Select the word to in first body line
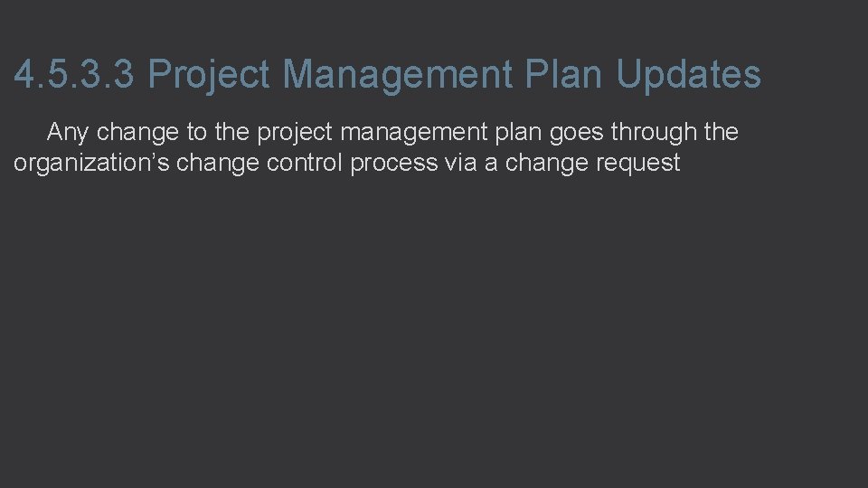868x488 pixels. point(196,134)
